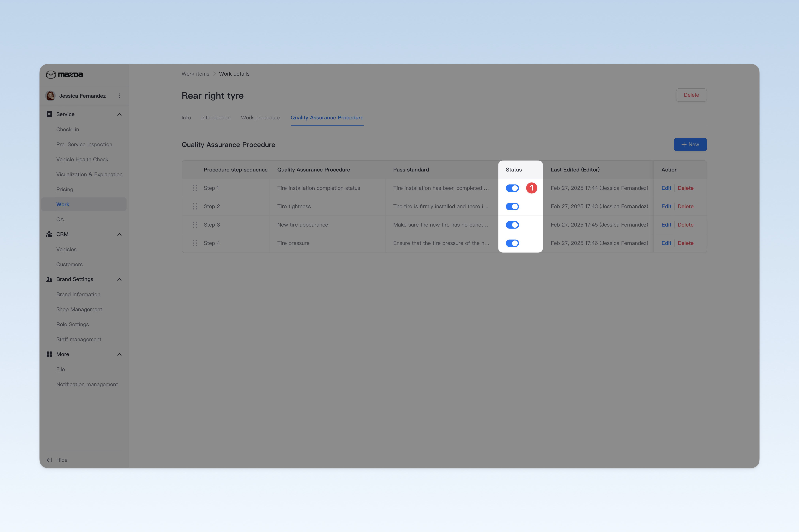Click the Mazda logo
Image resolution: width=799 pixels, height=532 pixels.
[65, 74]
